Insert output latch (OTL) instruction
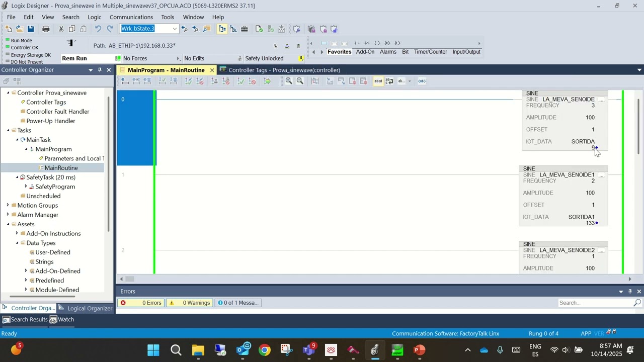Image resolution: width=644 pixels, height=362 pixels. (397, 43)
